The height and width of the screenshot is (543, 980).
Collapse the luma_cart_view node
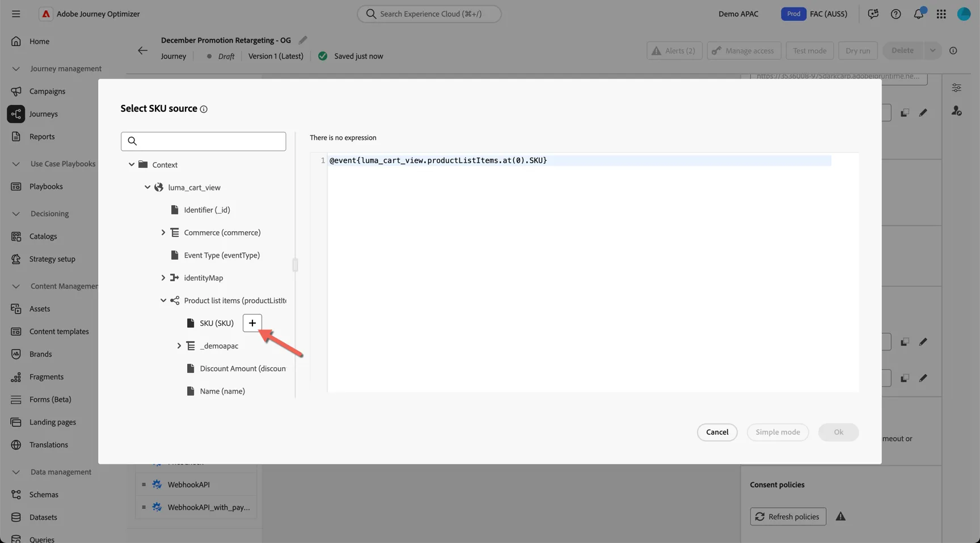click(147, 187)
